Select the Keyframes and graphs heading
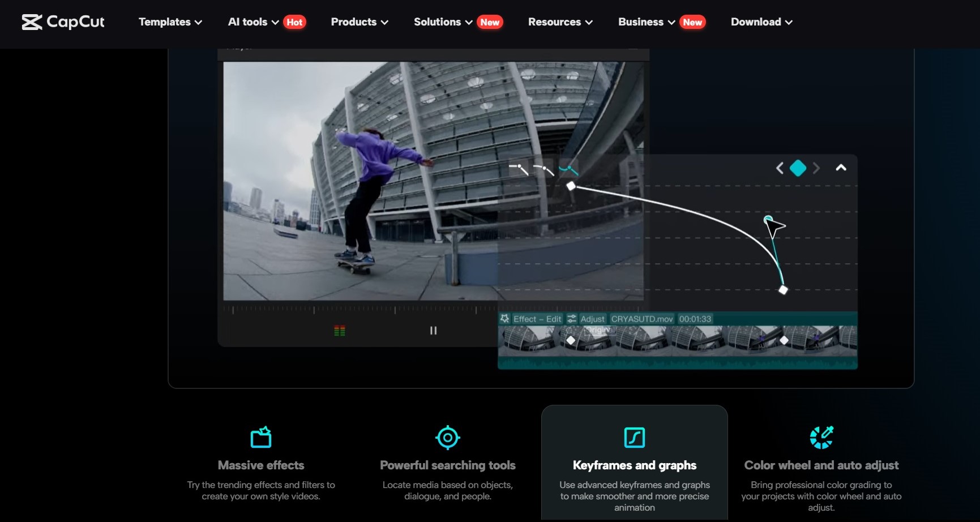The height and width of the screenshot is (522, 980). pyautogui.click(x=635, y=465)
